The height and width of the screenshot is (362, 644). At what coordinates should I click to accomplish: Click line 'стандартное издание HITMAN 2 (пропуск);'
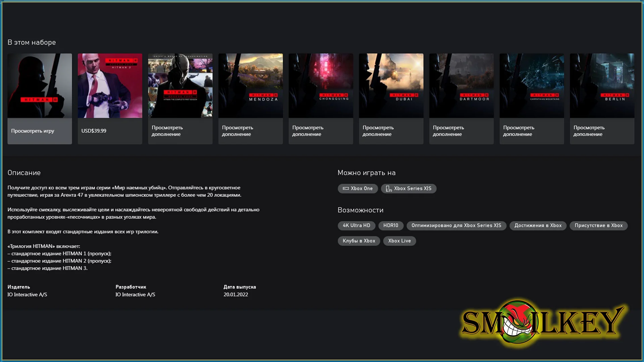tap(59, 261)
